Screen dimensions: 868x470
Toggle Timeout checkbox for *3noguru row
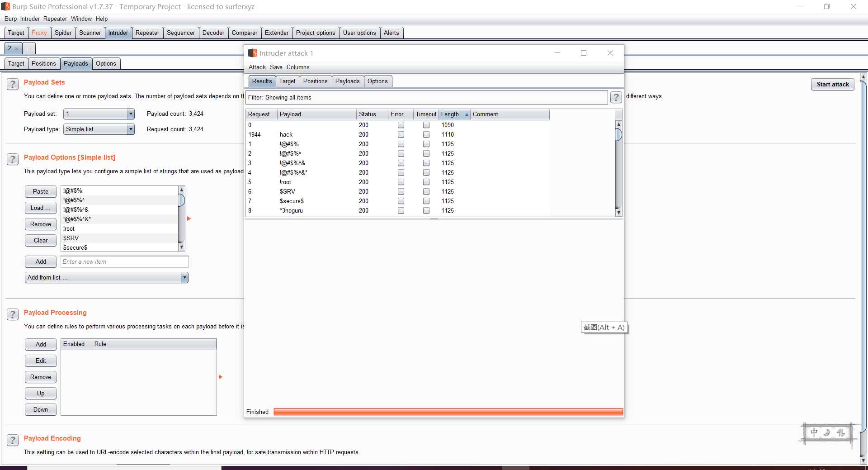coord(426,210)
